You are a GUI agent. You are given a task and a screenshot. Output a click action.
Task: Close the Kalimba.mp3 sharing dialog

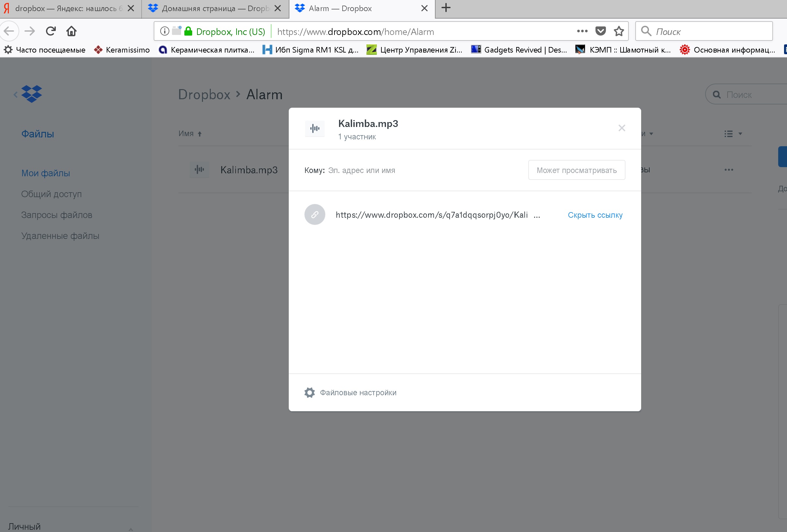(621, 128)
